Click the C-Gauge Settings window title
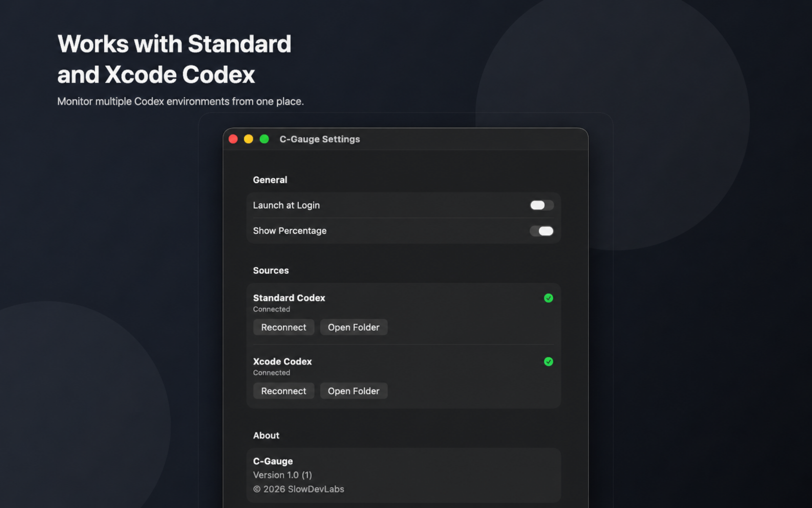Viewport: 812px width, 508px height. point(320,139)
